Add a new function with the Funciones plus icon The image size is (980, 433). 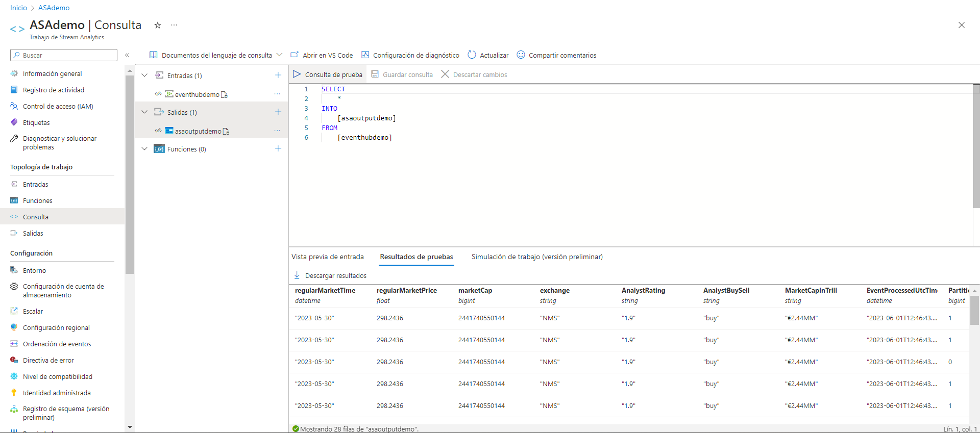pos(278,149)
